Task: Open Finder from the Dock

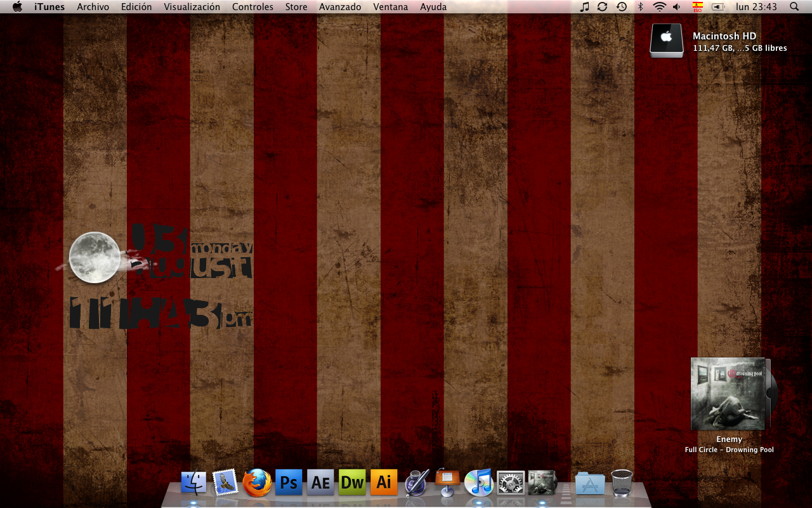Action: [x=193, y=483]
